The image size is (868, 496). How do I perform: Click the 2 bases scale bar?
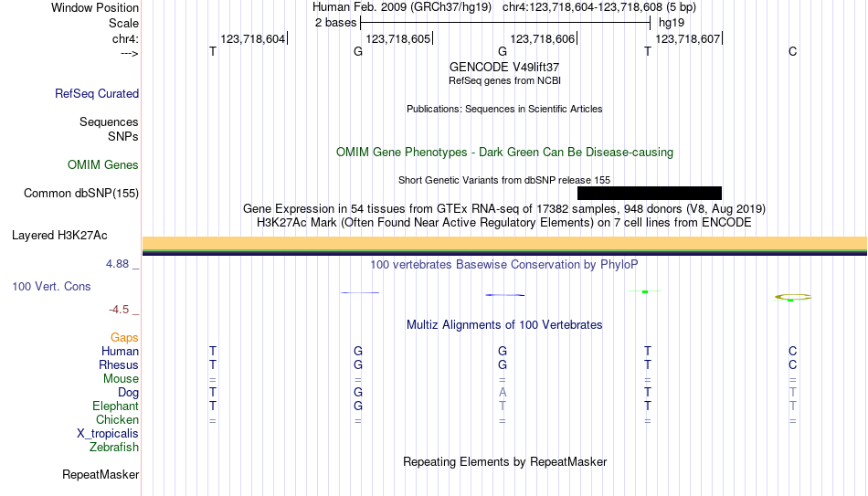click(x=505, y=23)
